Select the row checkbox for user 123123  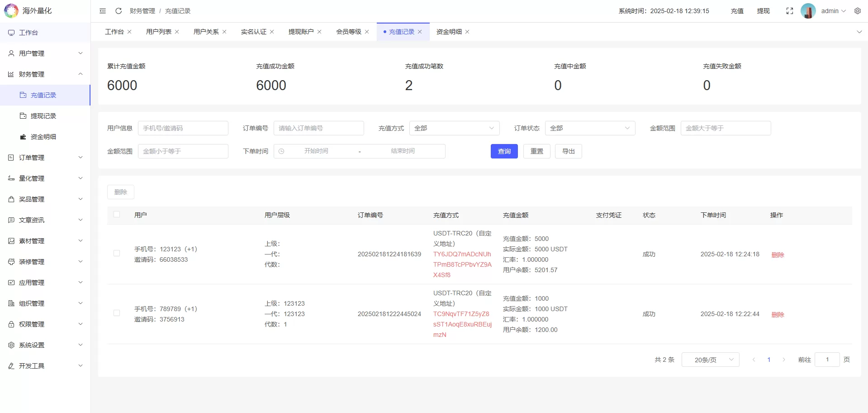pos(117,254)
